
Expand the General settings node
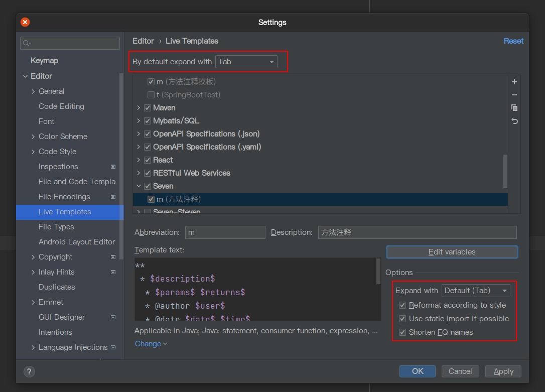[33, 91]
